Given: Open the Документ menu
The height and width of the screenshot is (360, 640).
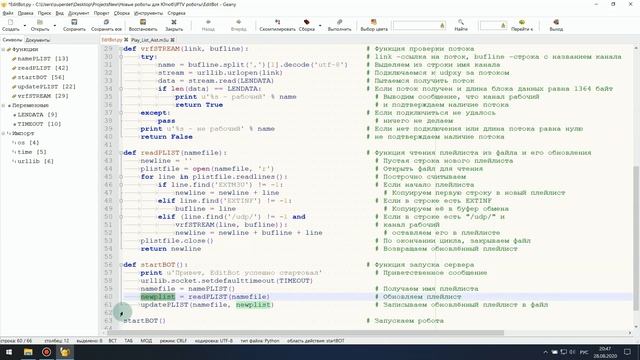Looking at the screenshot, I should click(x=78, y=13).
